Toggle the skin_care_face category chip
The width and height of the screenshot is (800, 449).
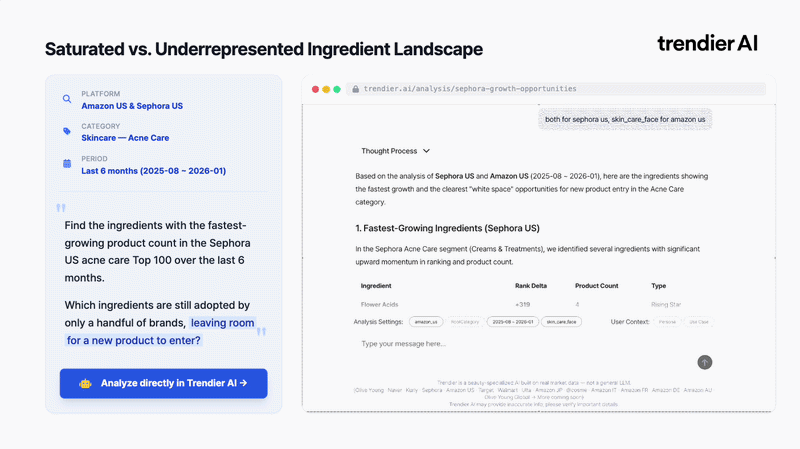tap(561, 322)
